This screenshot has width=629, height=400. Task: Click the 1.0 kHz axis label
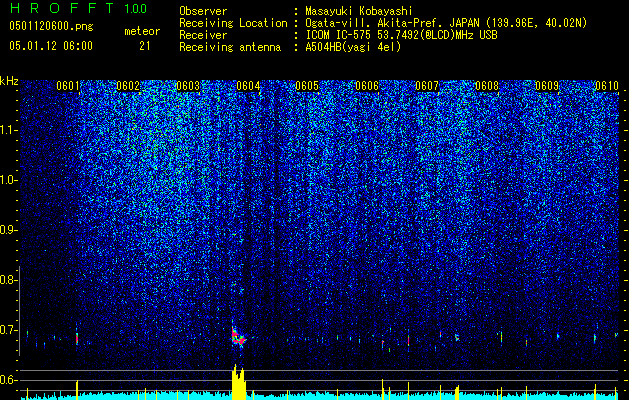[x=9, y=180]
